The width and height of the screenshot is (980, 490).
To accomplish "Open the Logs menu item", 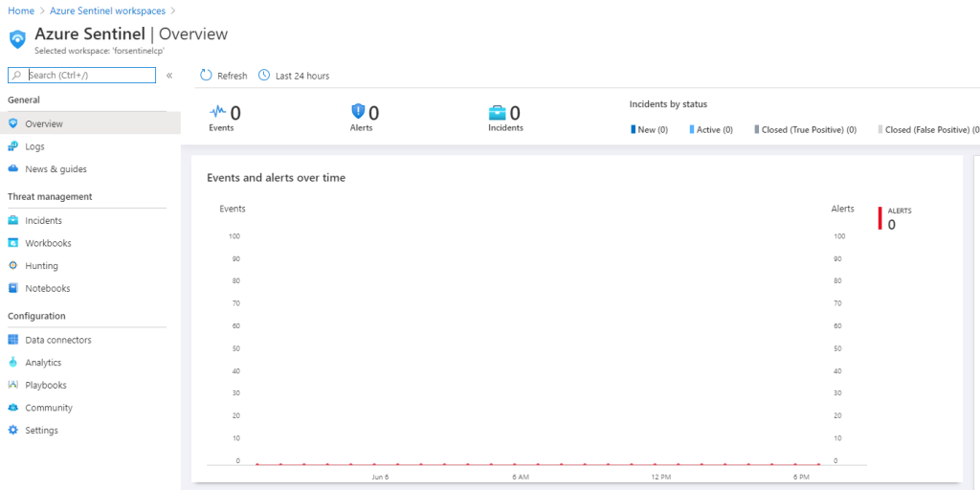I will 90,146.
